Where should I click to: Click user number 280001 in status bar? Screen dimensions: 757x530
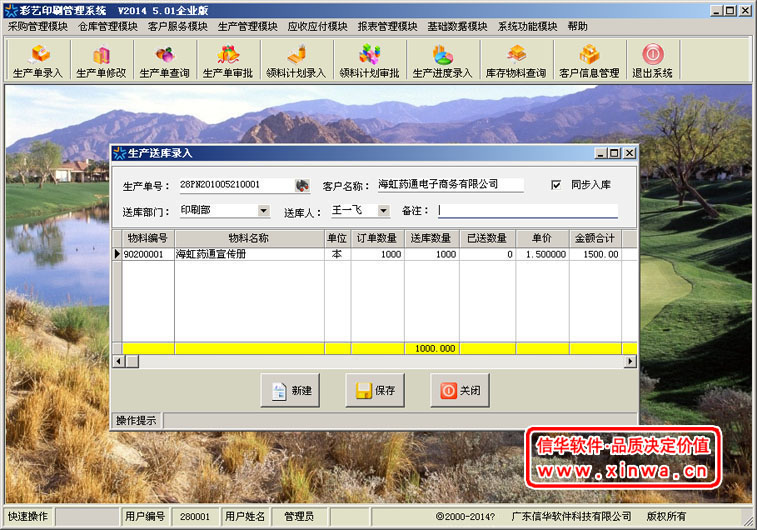[195, 516]
